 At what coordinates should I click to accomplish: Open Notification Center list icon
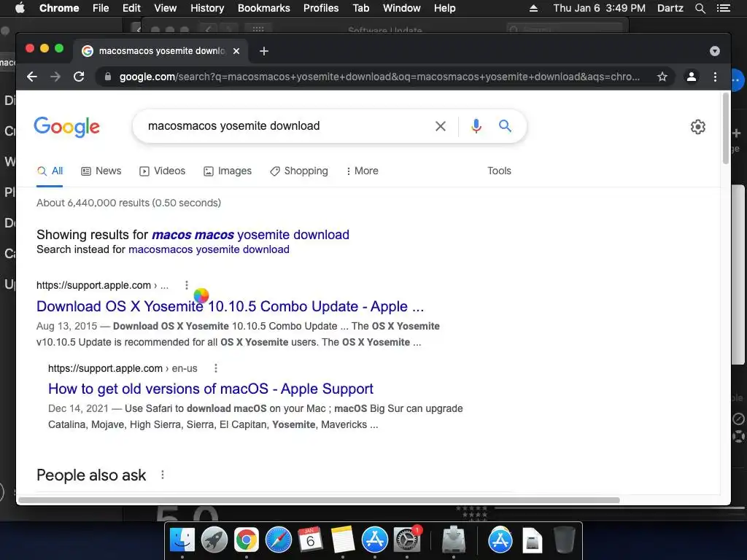[x=724, y=8]
